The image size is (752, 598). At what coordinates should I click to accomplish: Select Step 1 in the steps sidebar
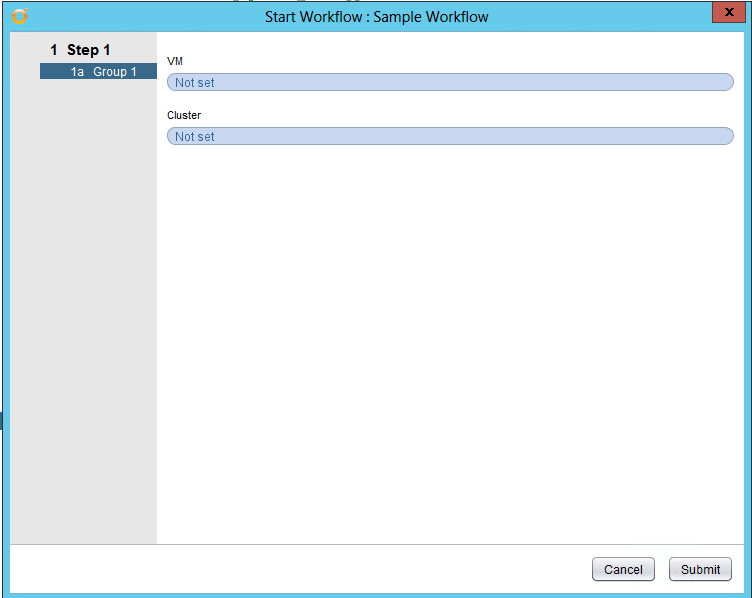click(x=80, y=50)
